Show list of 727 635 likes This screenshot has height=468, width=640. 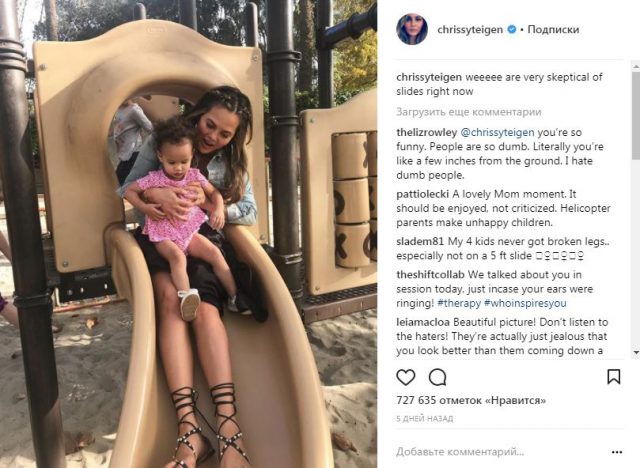pos(471,400)
